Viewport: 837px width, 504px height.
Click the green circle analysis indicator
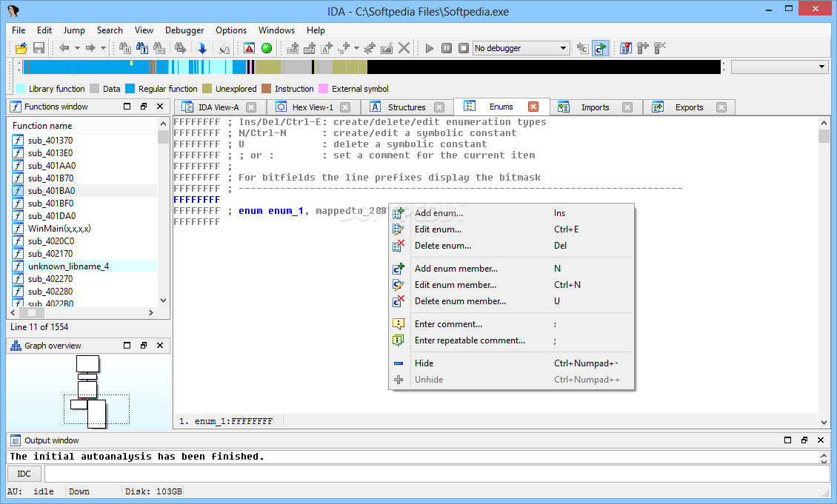pyautogui.click(x=267, y=48)
